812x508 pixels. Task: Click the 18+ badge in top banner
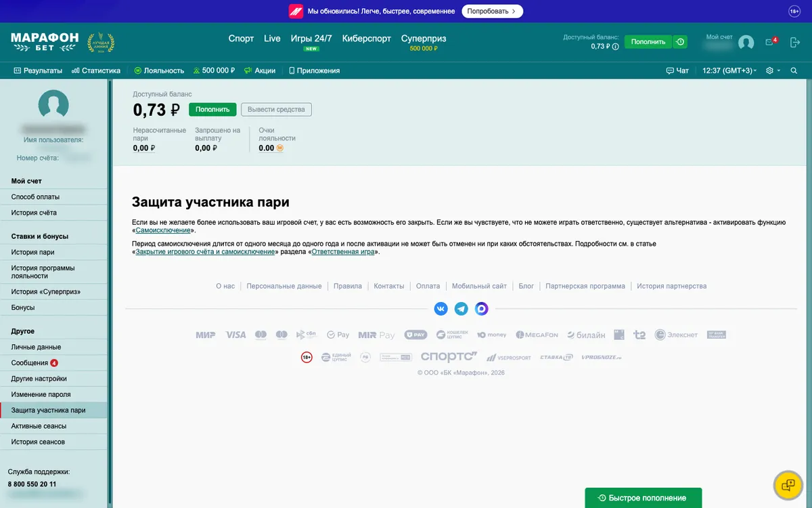794,12
